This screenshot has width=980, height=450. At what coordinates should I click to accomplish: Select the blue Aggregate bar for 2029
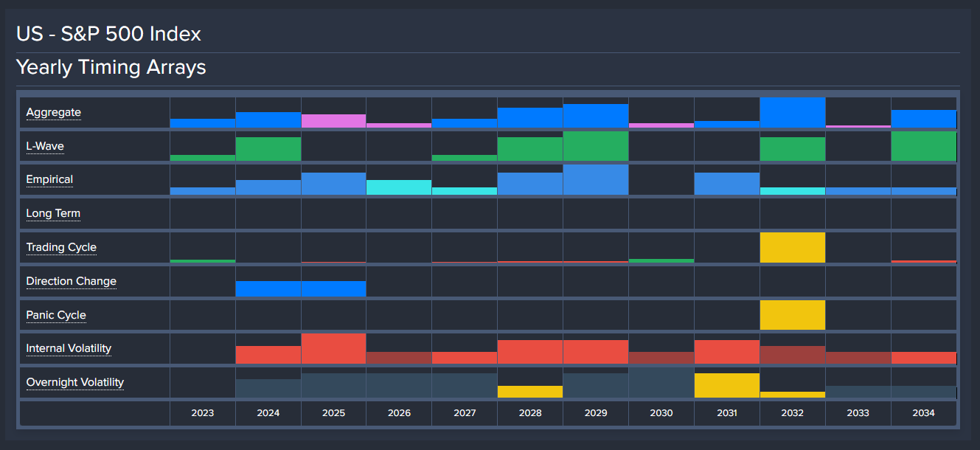(x=596, y=116)
